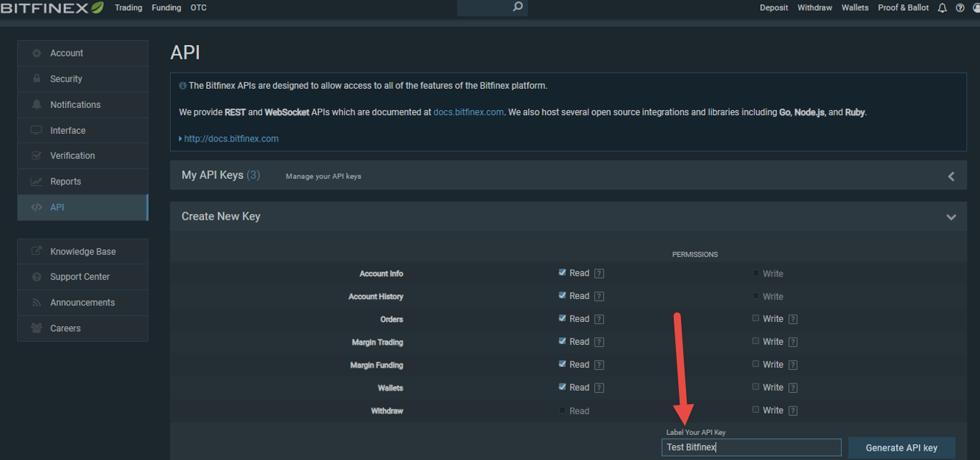The image size is (980, 460).
Task: Open the Trading menu
Action: pos(129,8)
